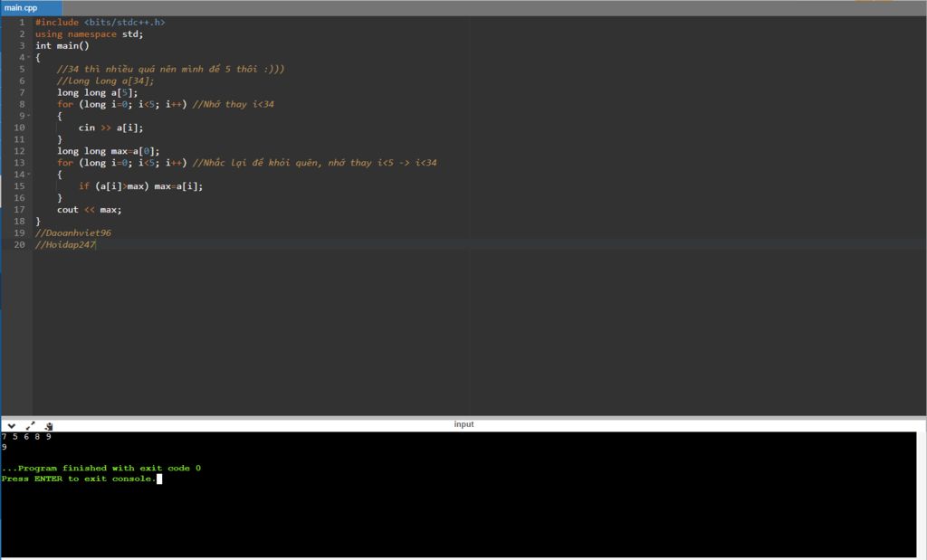Click "Press ENTER to exit console." text

coord(79,479)
